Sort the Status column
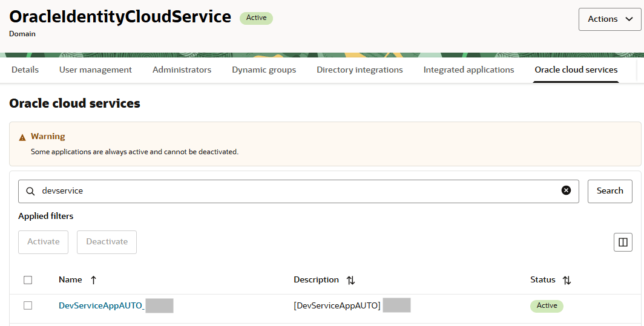The width and height of the screenshot is (644, 326). (x=567, y=280)
